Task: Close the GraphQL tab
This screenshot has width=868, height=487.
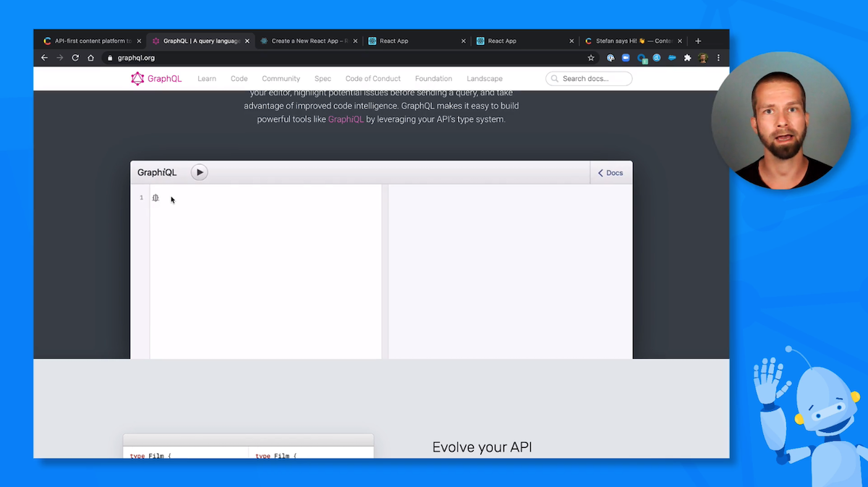Action: click(247, 41)
